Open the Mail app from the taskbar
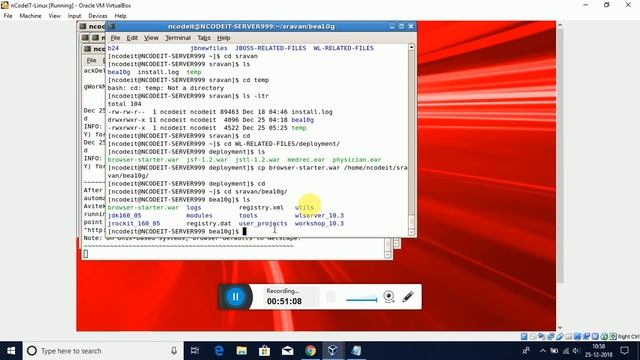 click(287, 351)
